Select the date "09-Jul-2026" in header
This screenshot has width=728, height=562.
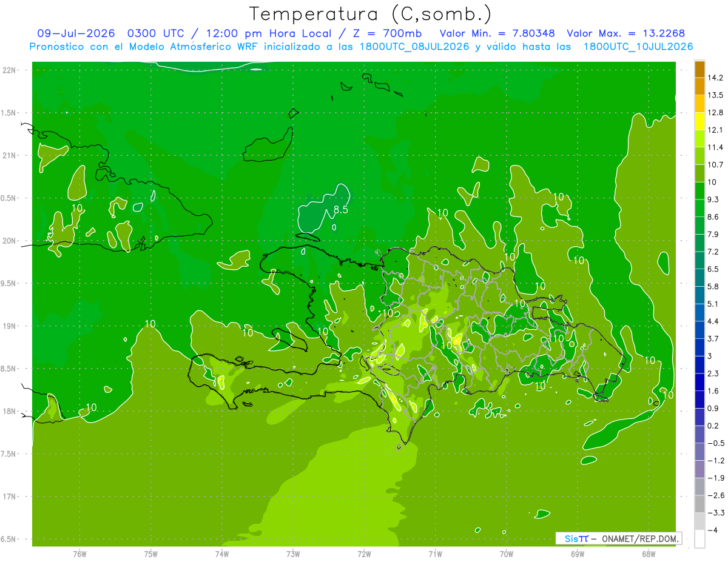point(75,33)
